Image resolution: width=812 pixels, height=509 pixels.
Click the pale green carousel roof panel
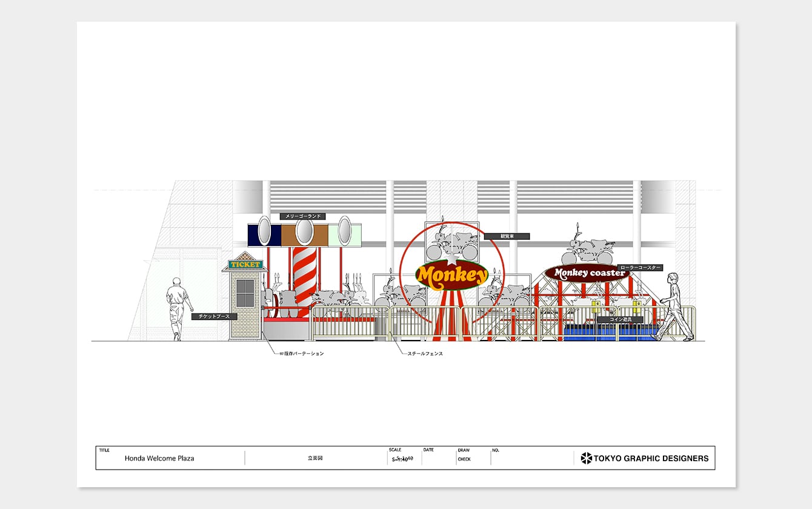pyautogui.click(x=345, y=235)
